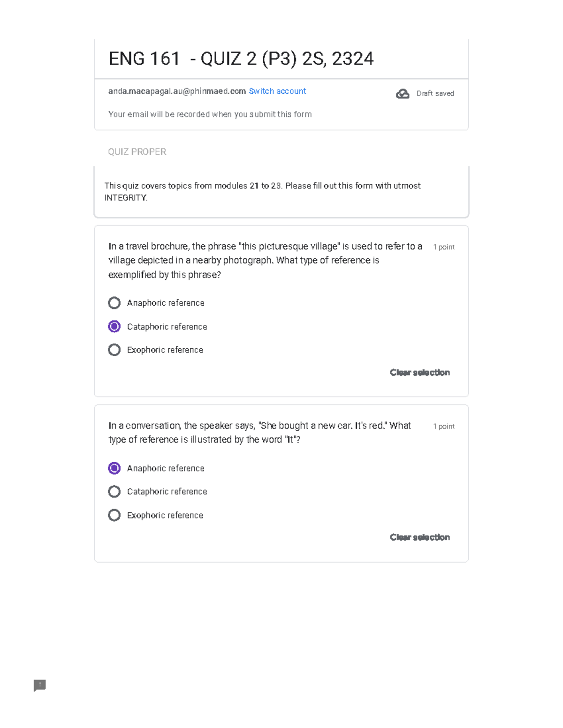The width and height of the screenshot is (563, 728).
Task: Click the quiz description about modules 21 to 23
Action: pos(262,191)
